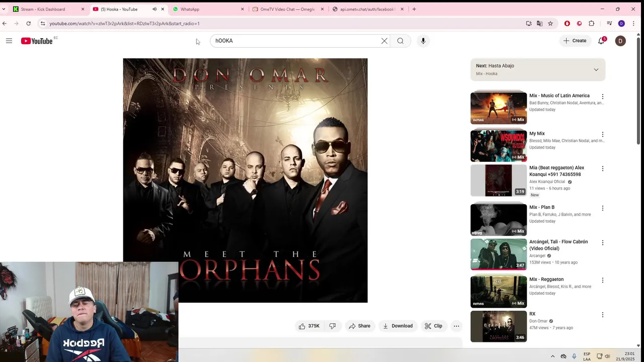
Task: Switch to OmeTV Video Chat tab
Action: click(x=287, y=9)
